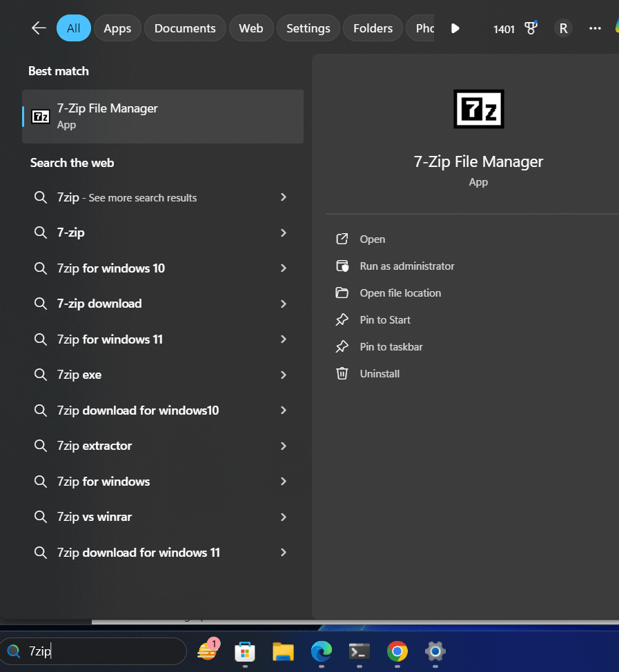Image resolution: width=619 pixels, height=672 pixels.
Task: Launch Microsoft Edge from the taskbar
Action: tap(321, 651)
